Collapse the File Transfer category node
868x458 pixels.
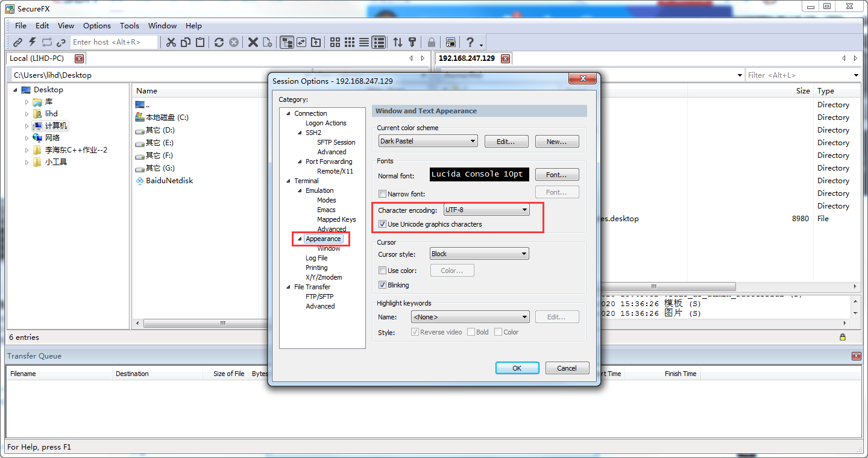tap(288, 287)
